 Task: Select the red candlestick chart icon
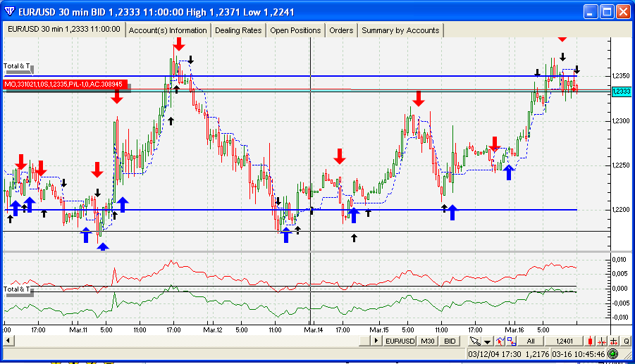click(591, 341)
